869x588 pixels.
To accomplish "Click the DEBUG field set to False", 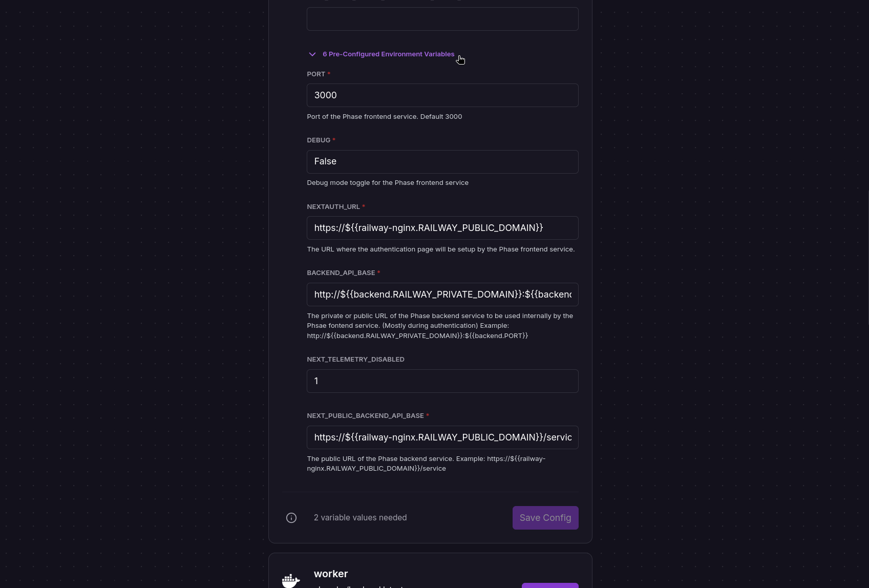I will 442,162.
